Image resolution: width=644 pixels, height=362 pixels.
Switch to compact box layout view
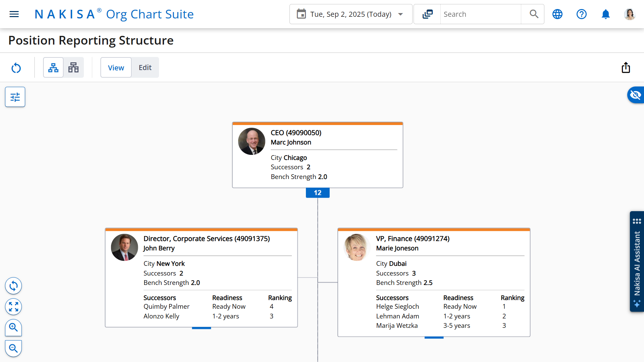click(x=73, y=68)
